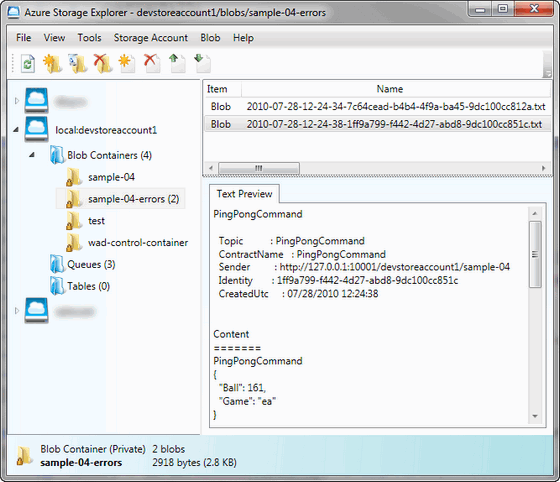Viewport: 560px width, 482px height.
Task: Click the Download Blob toolbar icon
Action: pyautogui.click(x=202, y=64)
